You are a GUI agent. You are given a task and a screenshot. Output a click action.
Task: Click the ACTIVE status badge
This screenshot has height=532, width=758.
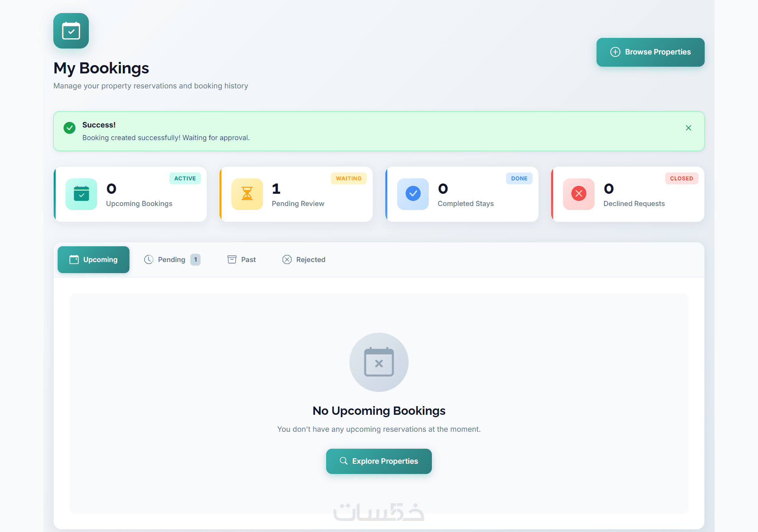click(x=185, y=178)
